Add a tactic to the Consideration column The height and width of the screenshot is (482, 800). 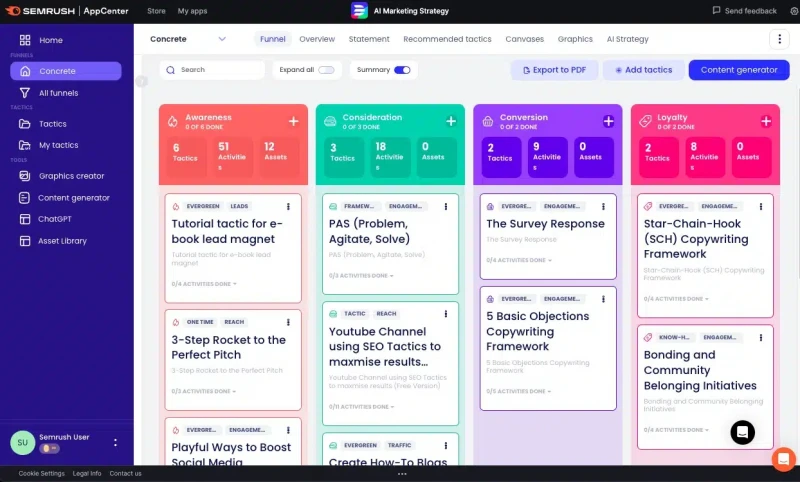point(451,121)
